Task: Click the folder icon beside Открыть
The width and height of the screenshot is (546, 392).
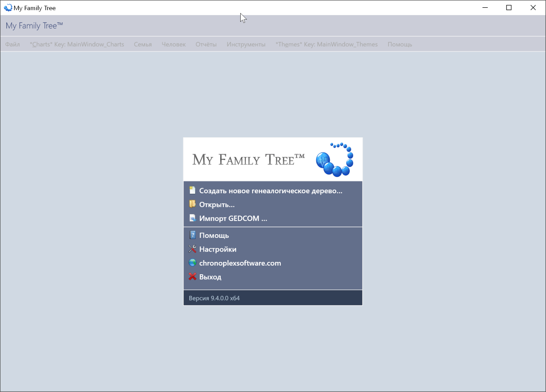Action: (x=192, y=204)
